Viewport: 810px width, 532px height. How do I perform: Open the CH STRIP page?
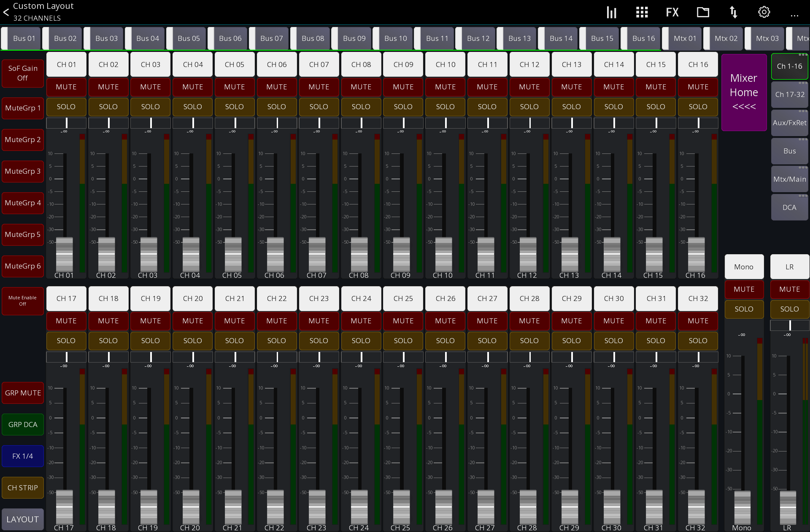tap(23, 488)
